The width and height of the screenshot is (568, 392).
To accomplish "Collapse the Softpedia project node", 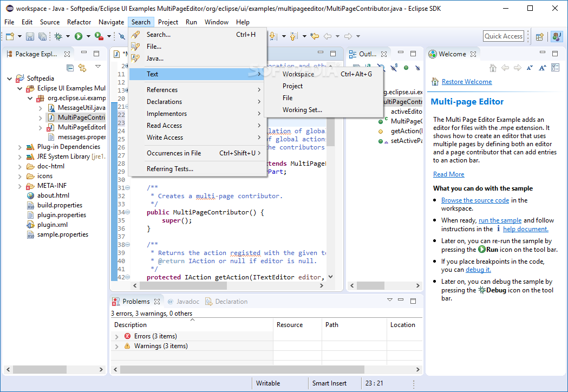I will coord(10,79).
